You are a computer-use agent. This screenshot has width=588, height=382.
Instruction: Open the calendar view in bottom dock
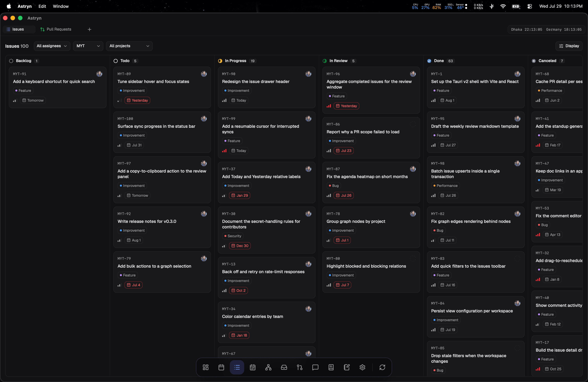click(x=221, y=367)
